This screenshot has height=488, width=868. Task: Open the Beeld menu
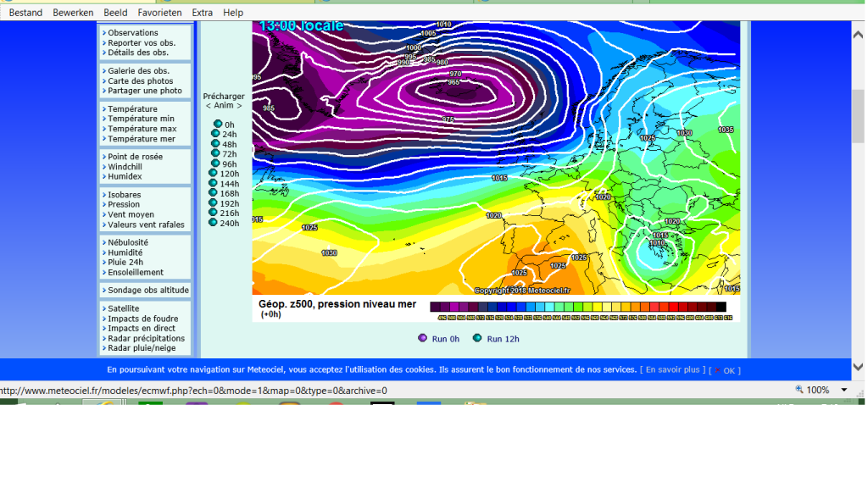click(115, 12)
